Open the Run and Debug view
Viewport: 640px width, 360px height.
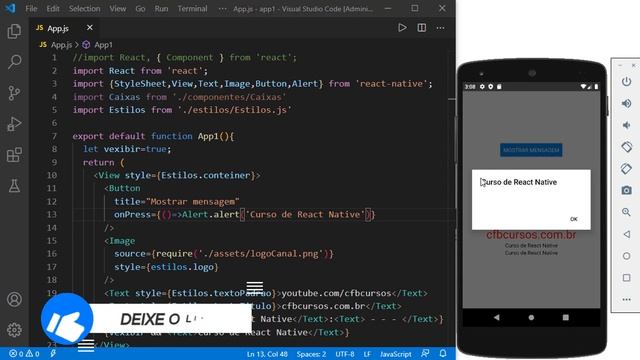[x=14, y=124]
